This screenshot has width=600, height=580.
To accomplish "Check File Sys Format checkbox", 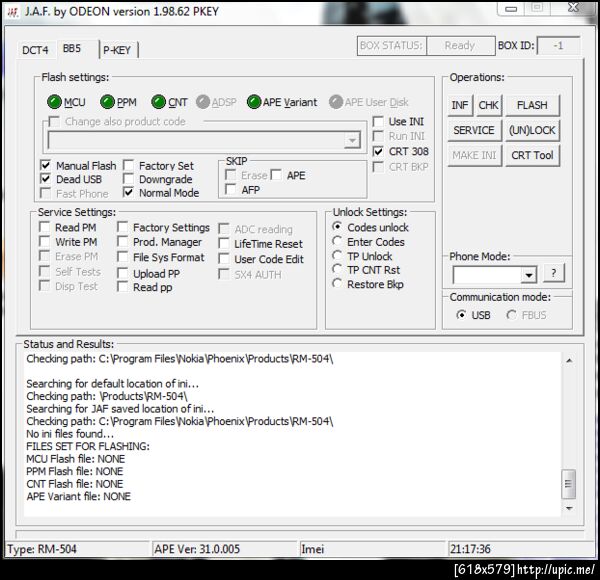I will click(x=122, y=257).
